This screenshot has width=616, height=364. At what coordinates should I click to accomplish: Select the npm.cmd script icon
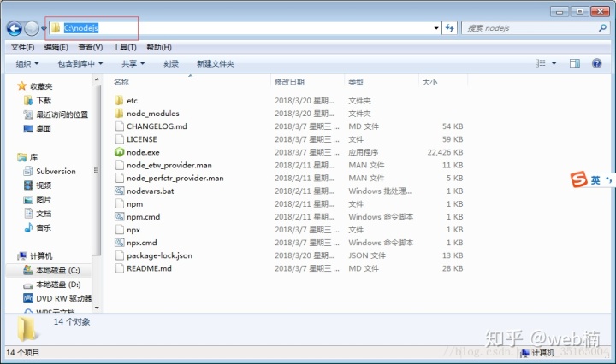119,216
